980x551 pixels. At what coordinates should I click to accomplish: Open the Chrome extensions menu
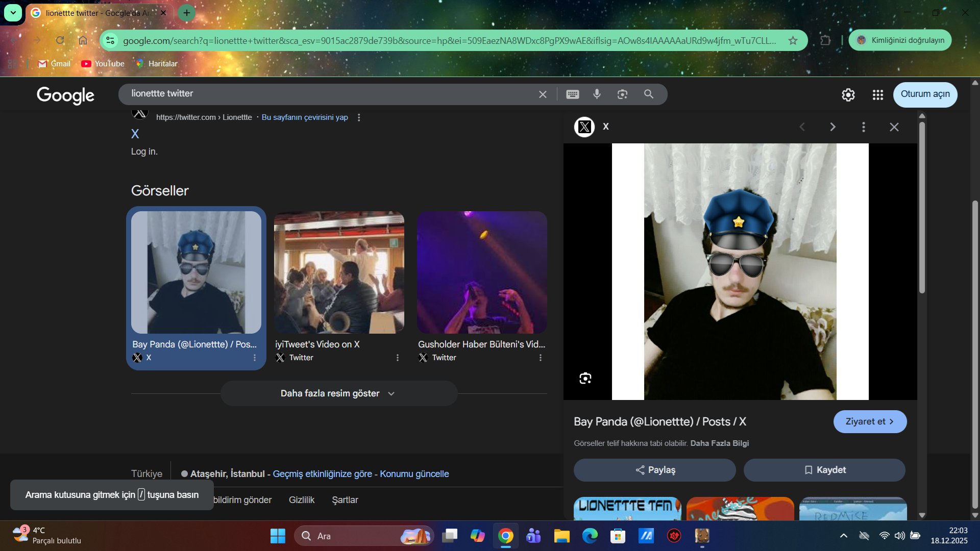tap(825, 40)
